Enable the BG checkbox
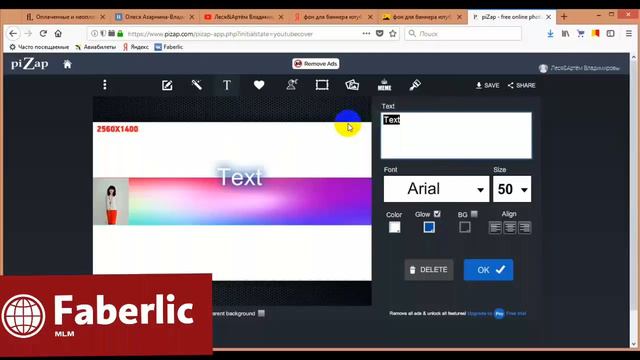This screenshot has height=360, width=640. [474, 214]
